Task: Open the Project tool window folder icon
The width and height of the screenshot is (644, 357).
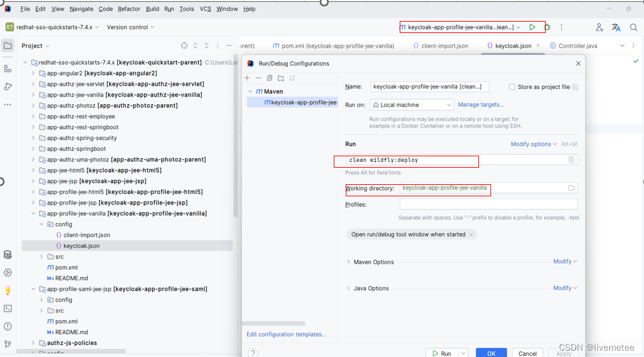Action: click(8, 46)
